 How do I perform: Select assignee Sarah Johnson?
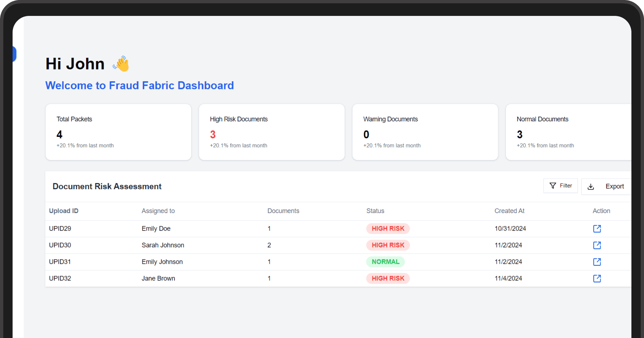tap(163, 245)
